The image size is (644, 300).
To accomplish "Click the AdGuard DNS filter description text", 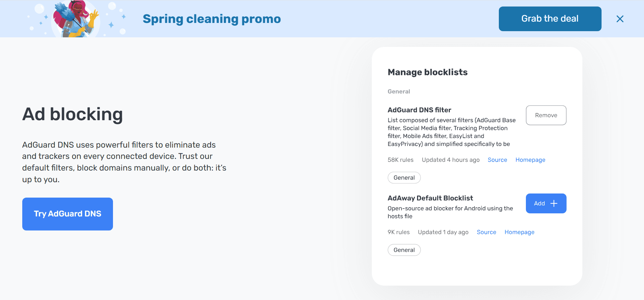I will click(x=452, y=132).
